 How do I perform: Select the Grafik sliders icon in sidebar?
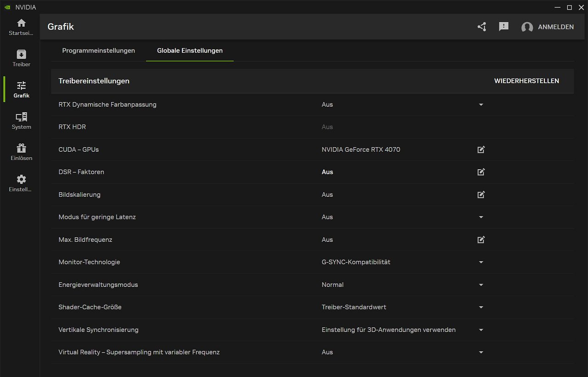click(x=21, y=86)
